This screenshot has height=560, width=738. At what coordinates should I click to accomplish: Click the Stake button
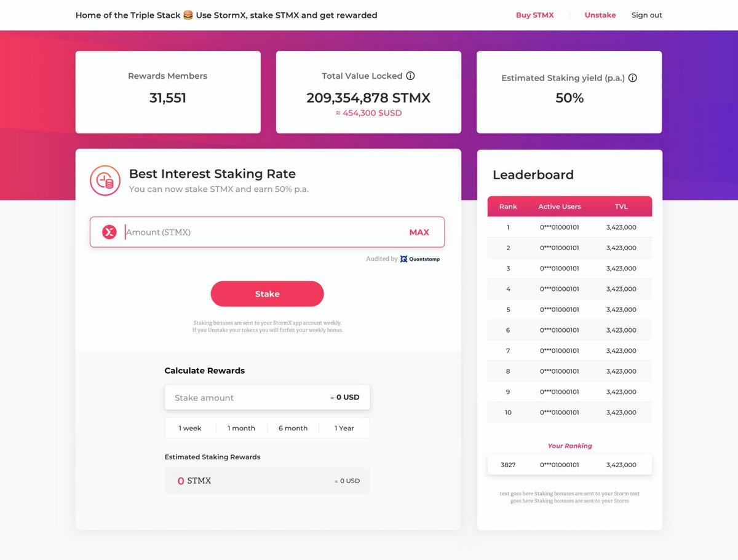(267, 294)
